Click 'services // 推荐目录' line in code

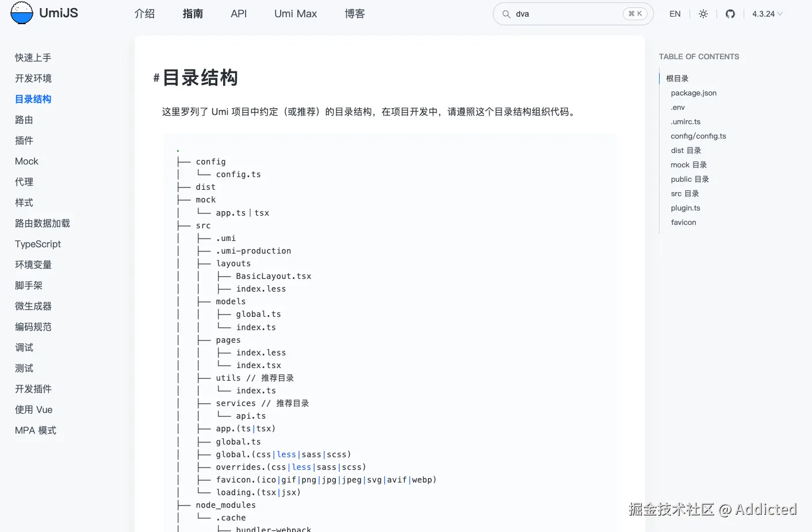point(262,403)
